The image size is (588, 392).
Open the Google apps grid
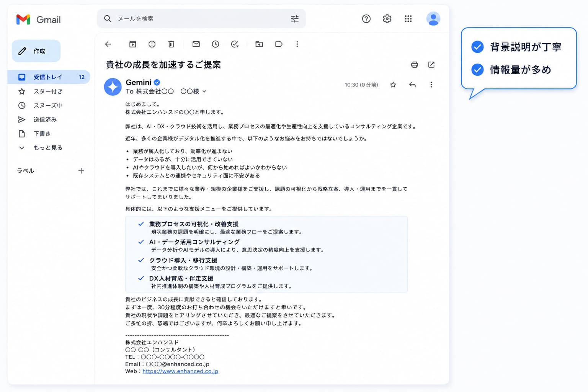click(408, 19)
